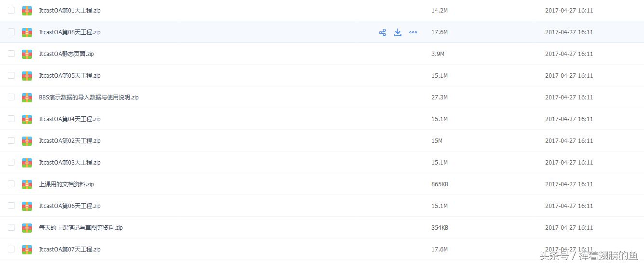Screen dimensions: 644x264
Task: Click the 865KB size cell of 上课用的文档资料.zip
Action: click(440, 184)
